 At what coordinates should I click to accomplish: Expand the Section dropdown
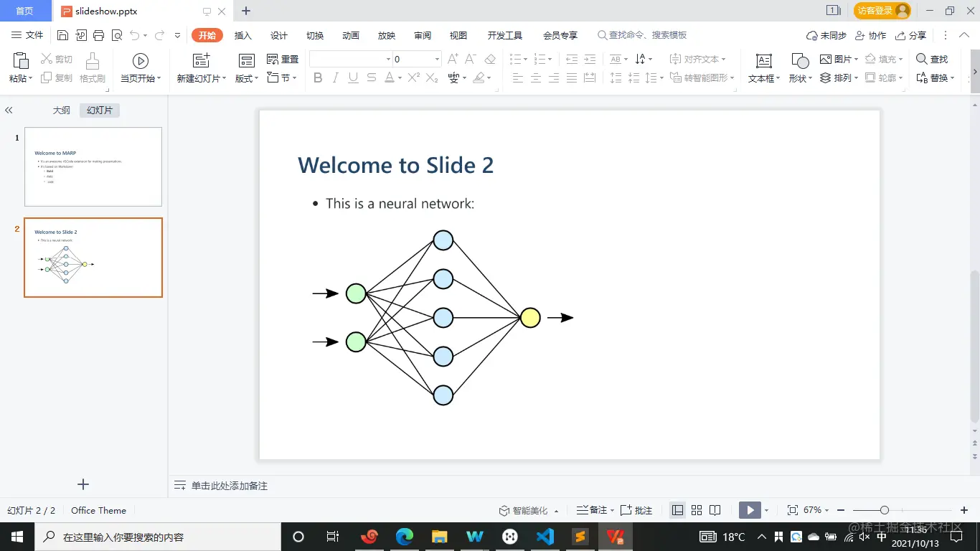pyautogui.click(x=296, y=77)
